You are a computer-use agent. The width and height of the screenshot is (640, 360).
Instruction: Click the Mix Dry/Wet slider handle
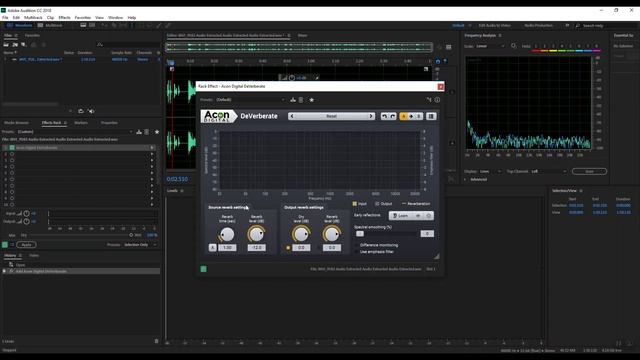click(131, 235)
